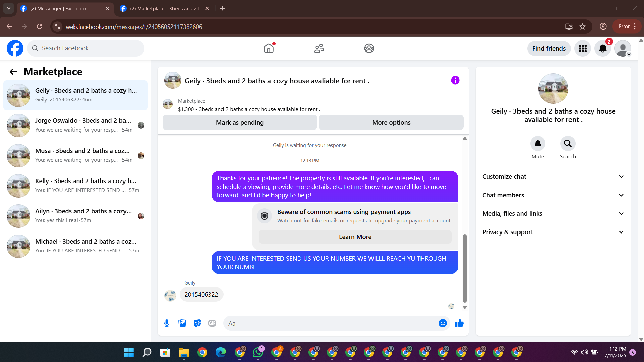This screenshot has height=362, width=644.
Task: Mute this conversation with the bell icon
Action: 538,144
